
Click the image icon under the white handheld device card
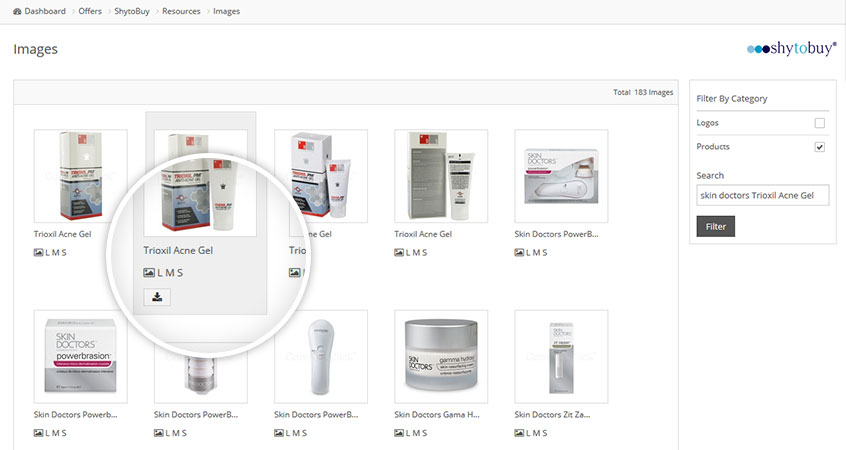pyautogui.click(x=278, y=433)
